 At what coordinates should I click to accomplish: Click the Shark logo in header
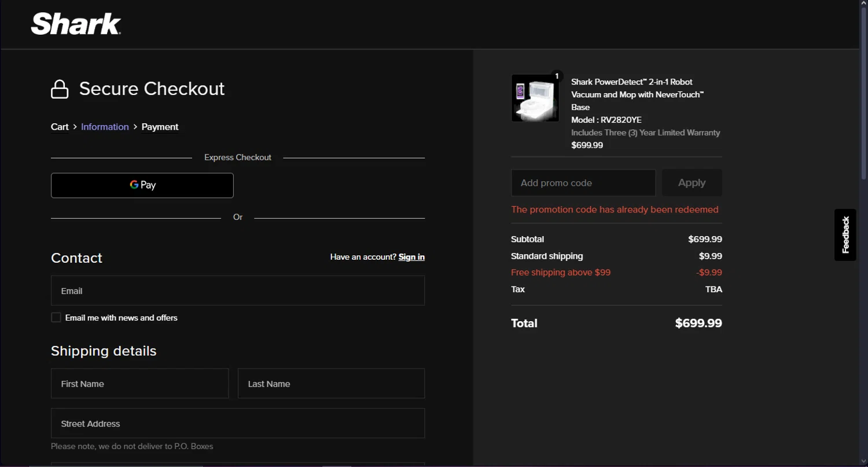[76, 24]
